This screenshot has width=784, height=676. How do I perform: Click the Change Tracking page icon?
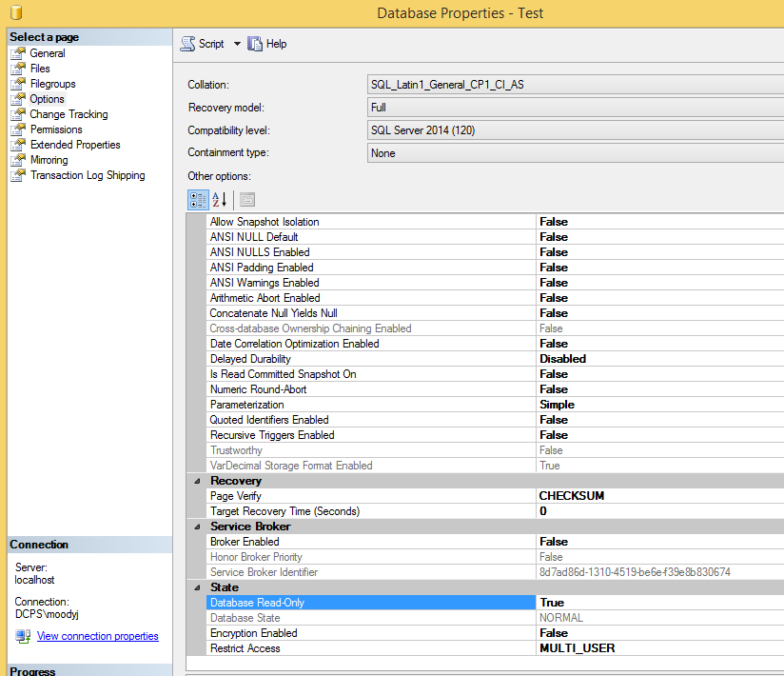[17, 113]
